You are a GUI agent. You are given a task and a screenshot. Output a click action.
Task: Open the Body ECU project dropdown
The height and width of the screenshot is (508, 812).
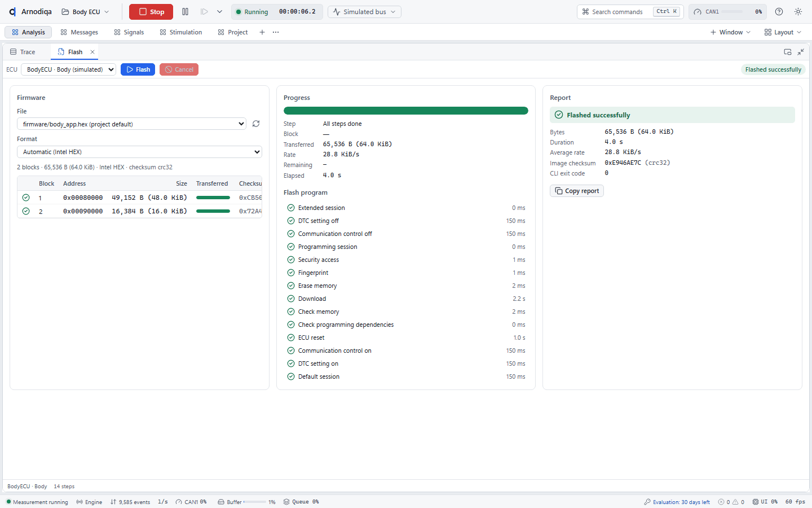tap(85, 12)
